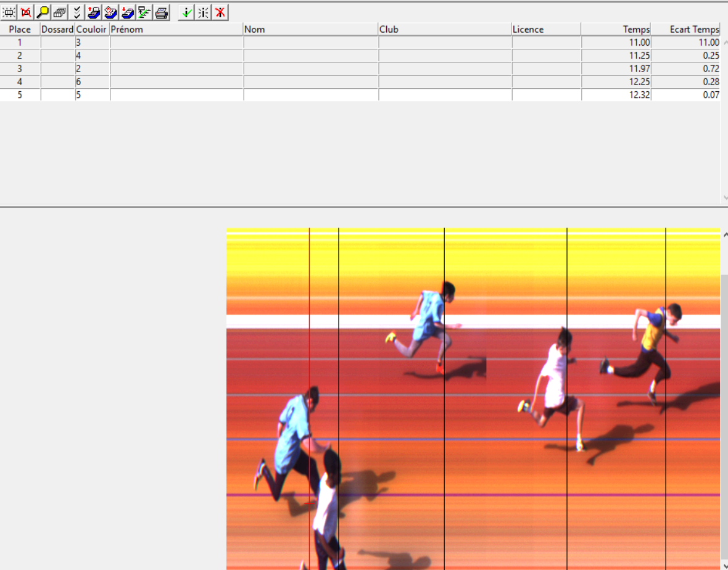
Task: Click the black marker line through white-shirt runner at right
Action: coord(567,399)
